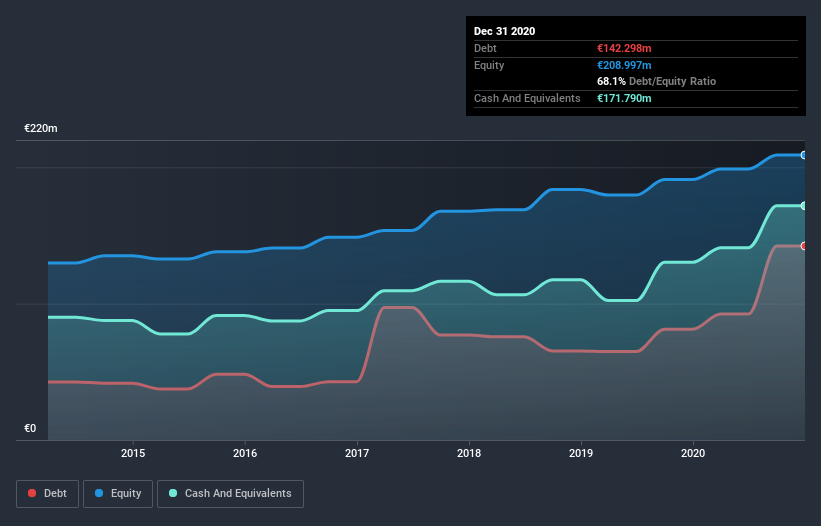The width and height of the screenshot is (821, 526).
Task: Click the 2015 x-axis label
Action: [x=133, y=453]
